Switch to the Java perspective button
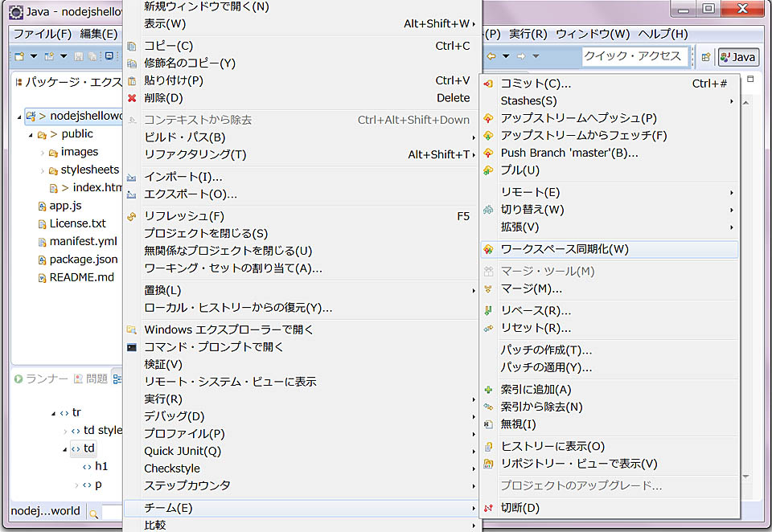 pos(737,57)
